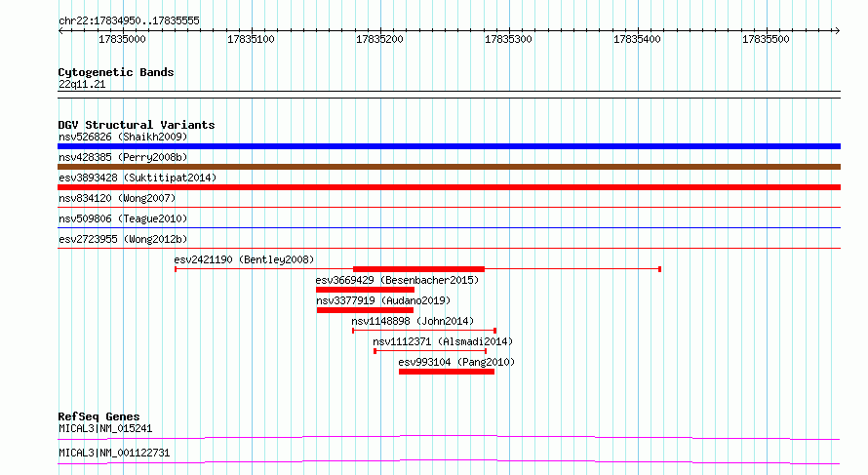The height and width of the screenshot is (475, 868).
Task: Click ruler position 17835500
Action: [x=767, y=39]
